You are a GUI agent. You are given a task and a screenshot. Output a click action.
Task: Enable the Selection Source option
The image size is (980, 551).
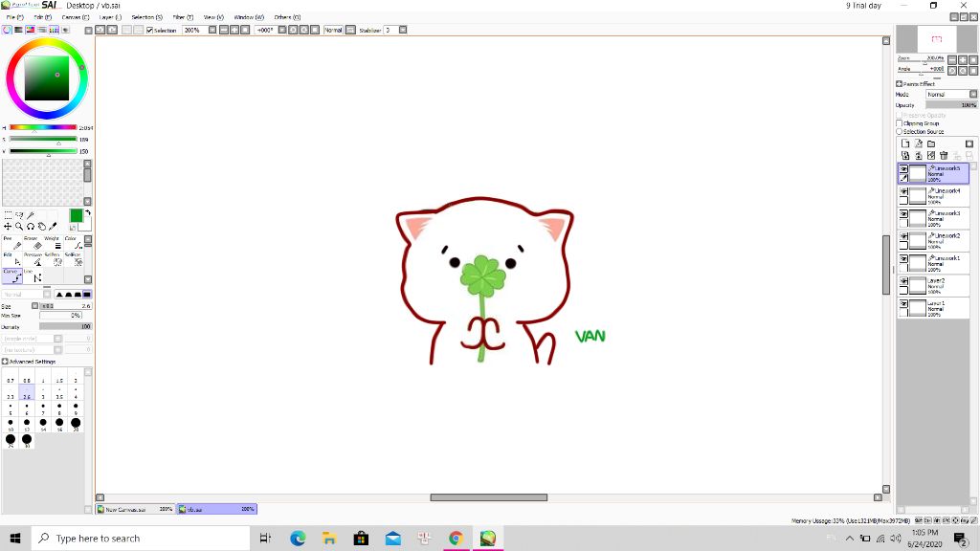(x=900, y=132)
